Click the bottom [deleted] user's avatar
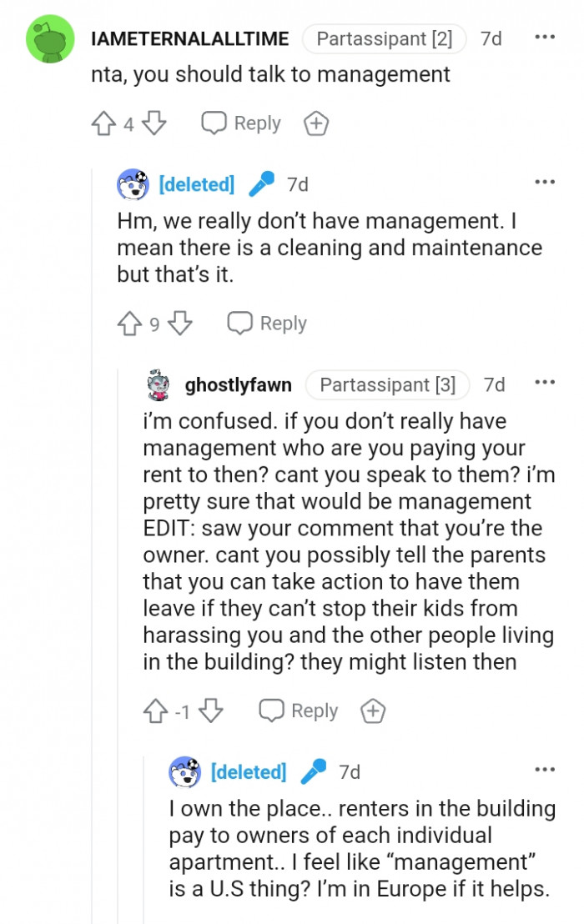This screenshot has width=584, height=924. [x=185, y=772]
